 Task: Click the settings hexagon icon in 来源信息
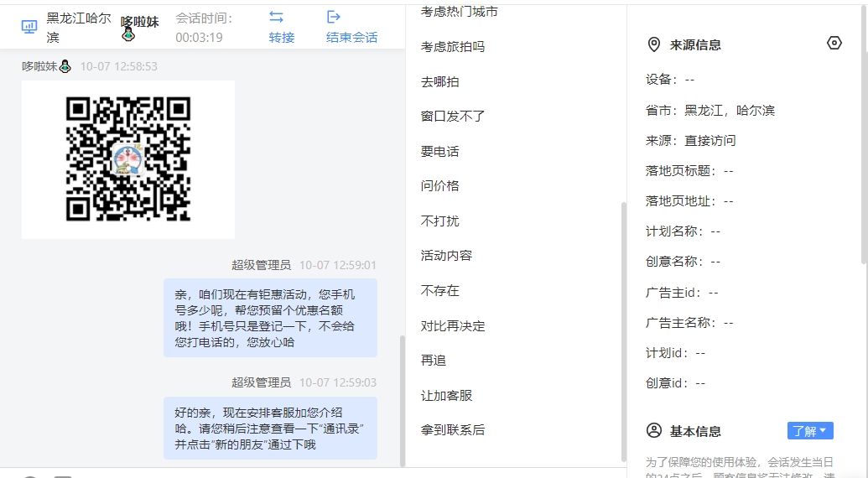point(834,43)
